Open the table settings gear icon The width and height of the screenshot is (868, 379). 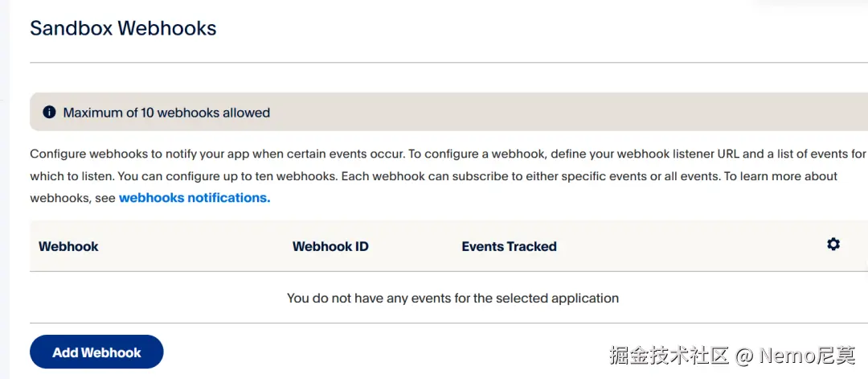click(x=833, y=244)
